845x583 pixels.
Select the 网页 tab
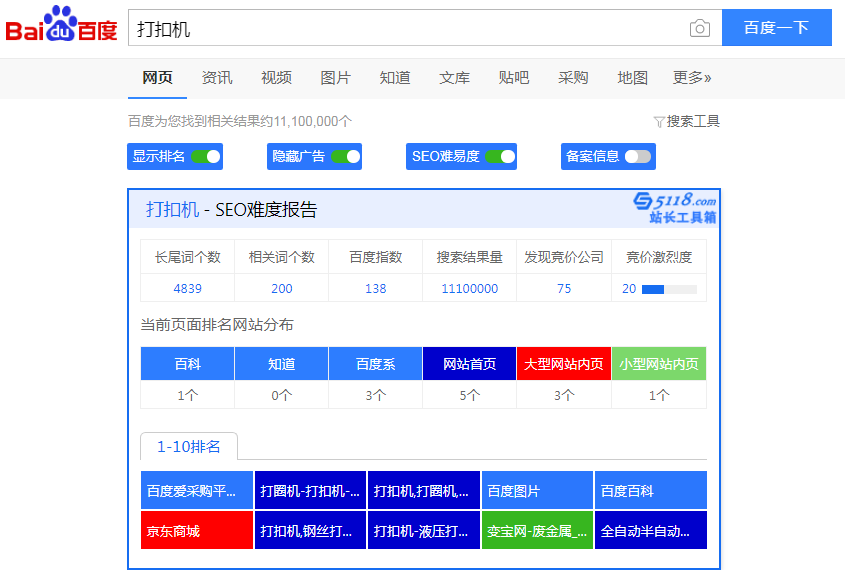(157, 78)
